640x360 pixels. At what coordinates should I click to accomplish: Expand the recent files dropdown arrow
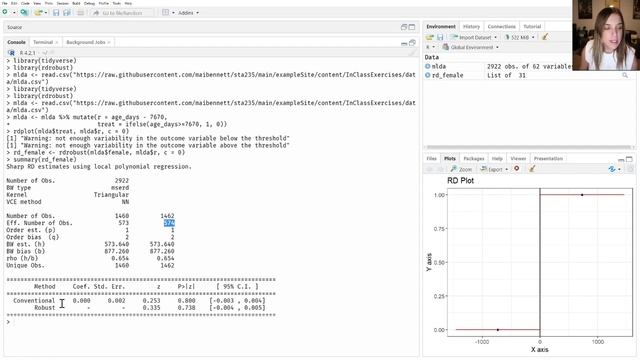point(46,13)
